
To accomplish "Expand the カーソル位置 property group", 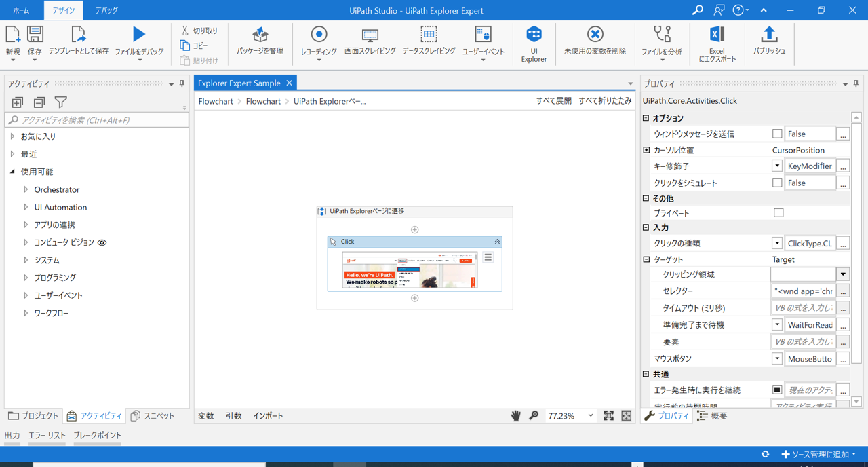I will click(x=646, y=150).
